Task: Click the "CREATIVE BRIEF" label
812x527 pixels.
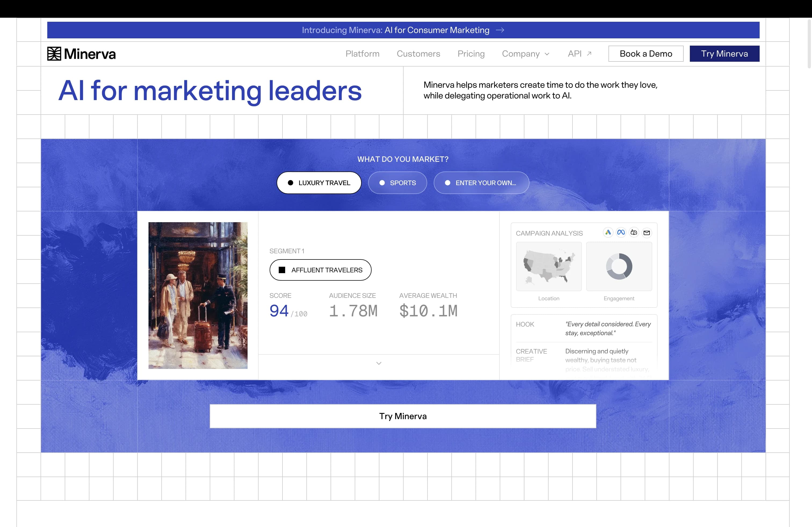Action: coord(532,356)
